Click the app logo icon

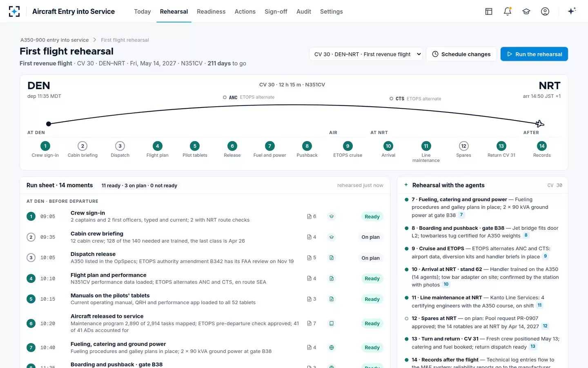(x=14, y=11)
